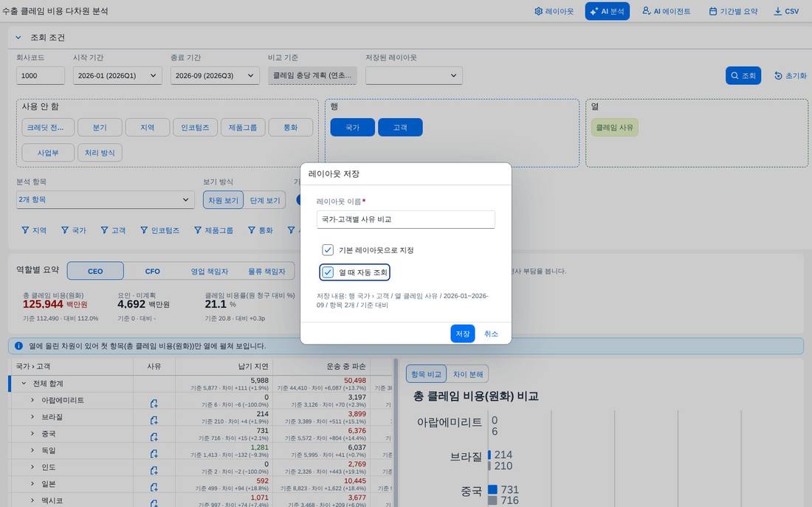Click the 사유 icon in the 아랍에미리트 row
The height and width of the screenshot is (507, 812).
click(x=154, y=404)
